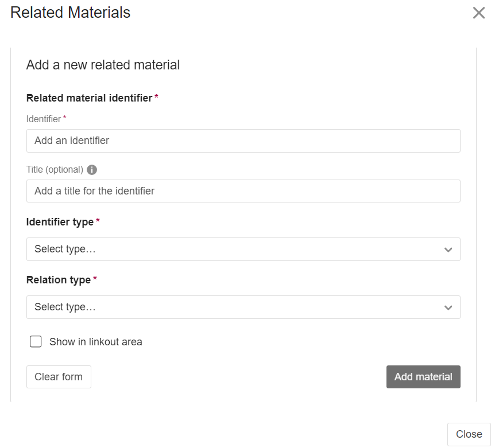Click the chevron arrow in Relation type field

[448, 307]
